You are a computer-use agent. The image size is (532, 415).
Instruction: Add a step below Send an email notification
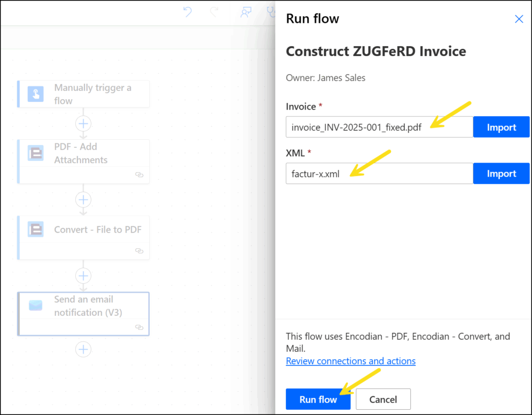[83, 350]
